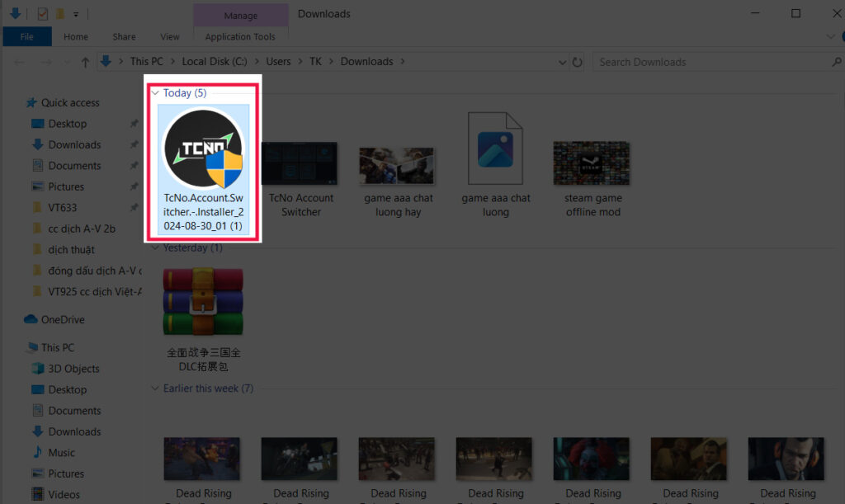This screenshot has width=845, height=504.
Task: Click Downloads in the address breadcrumb
Action: (x=366, y=61)
